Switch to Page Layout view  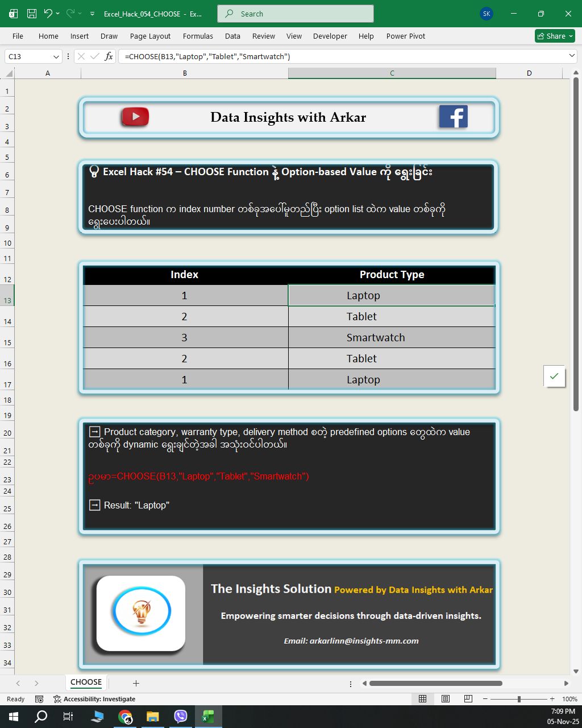click(x=446, y=699)
